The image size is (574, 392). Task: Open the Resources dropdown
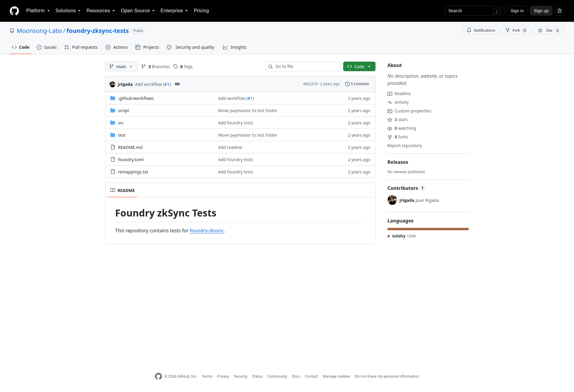(x=100, y=11)
